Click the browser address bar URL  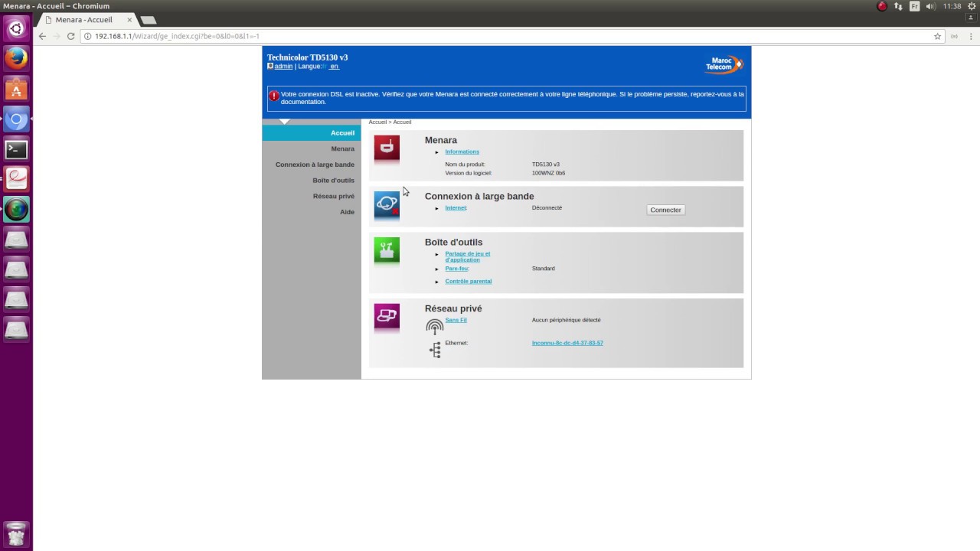177,36
